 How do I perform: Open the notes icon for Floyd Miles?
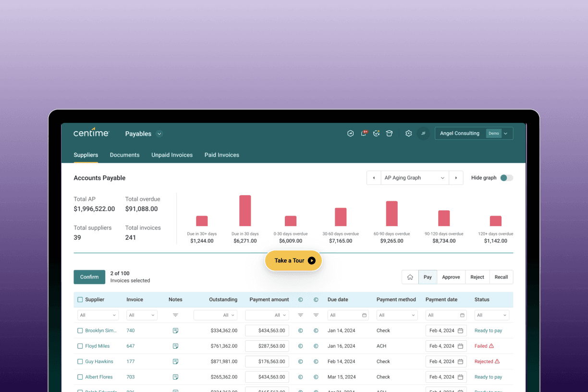[175, 346]
